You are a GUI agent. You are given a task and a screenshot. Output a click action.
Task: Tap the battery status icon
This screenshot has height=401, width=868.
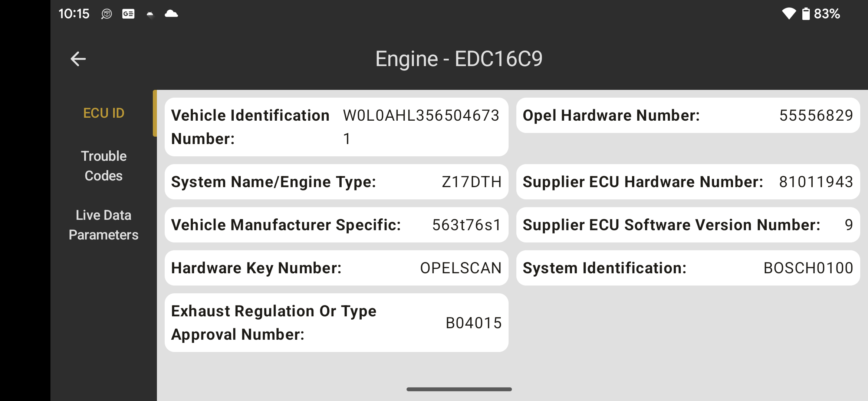coord(806,14)
